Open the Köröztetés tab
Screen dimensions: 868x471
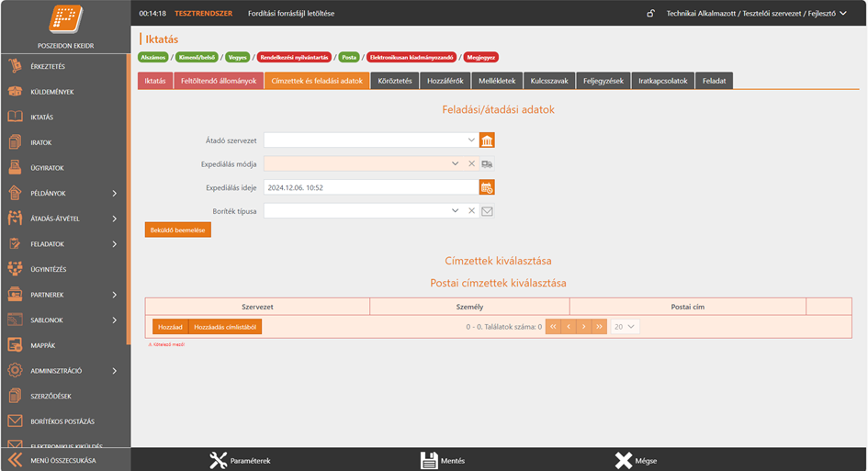coord(395,81)
